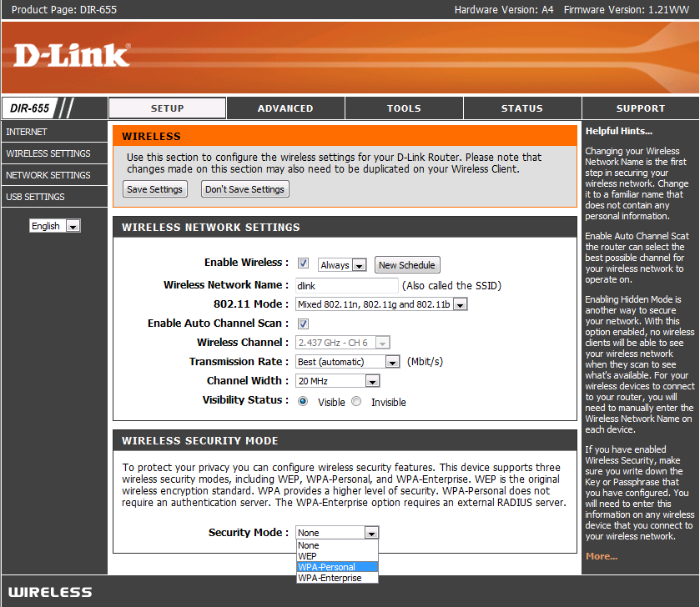Open the Support tab
Viewport: 700px width, 607px height.
coord(641,108)
